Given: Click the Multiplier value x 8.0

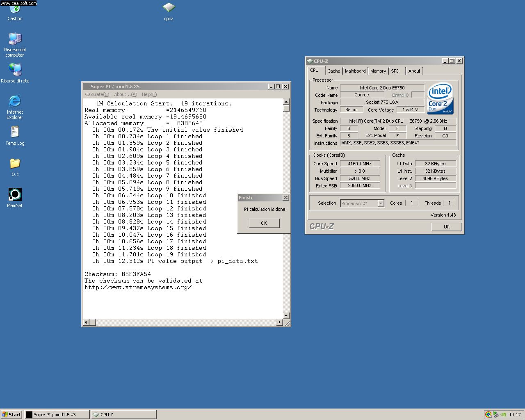Looking at the screenshot, I should coord(360,171).
